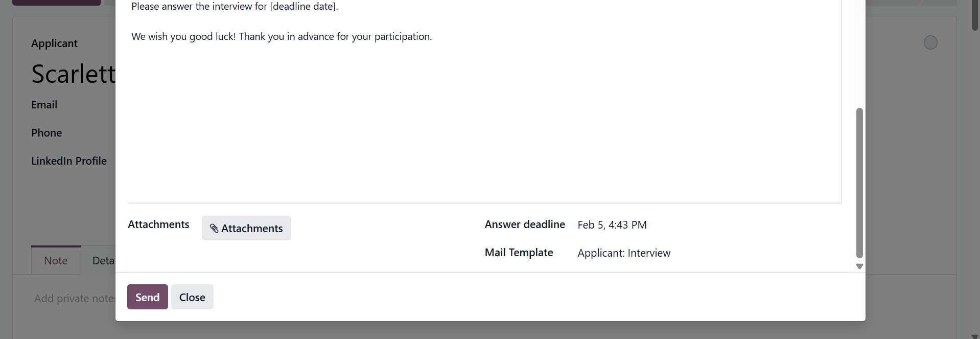Image resolution: width=980 pixels, height=339 pixels.
Task: Open the Answer deadline date picker
Action: 612,225
